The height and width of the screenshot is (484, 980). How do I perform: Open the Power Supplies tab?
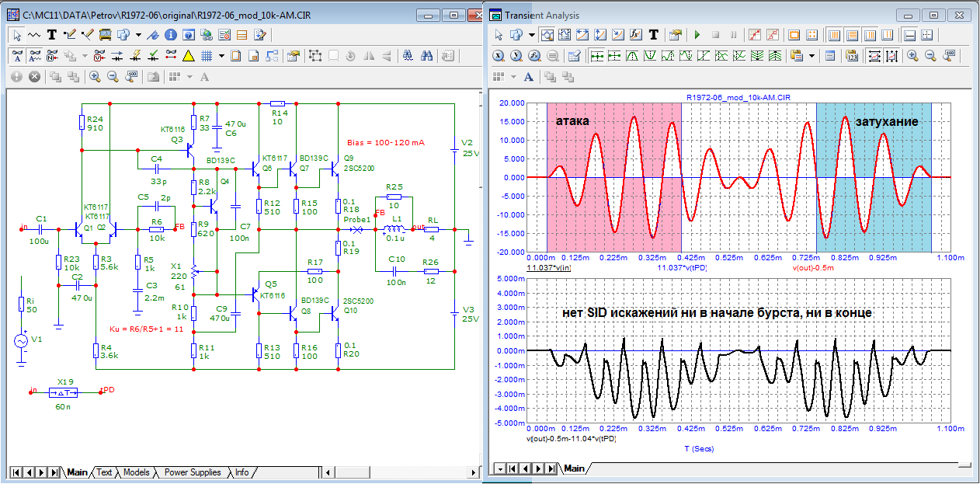(x=192, y=472)
